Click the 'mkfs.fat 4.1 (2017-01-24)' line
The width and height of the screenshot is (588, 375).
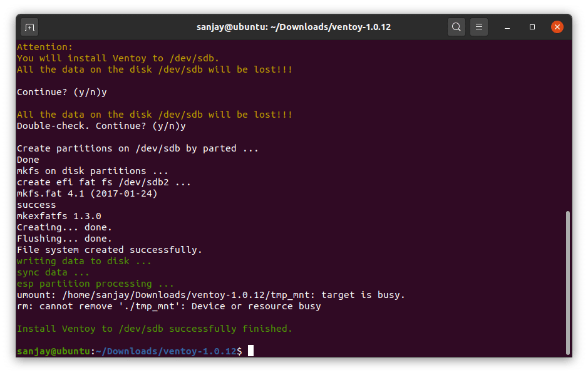(x=86, y=193)
